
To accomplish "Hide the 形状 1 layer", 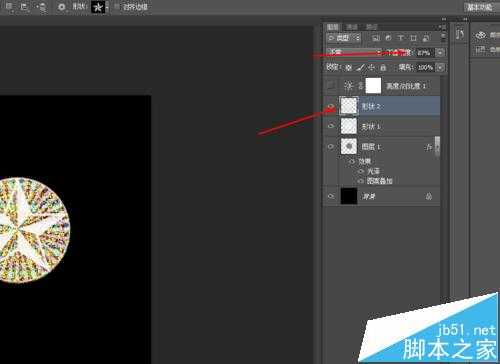I will point(331,126).
